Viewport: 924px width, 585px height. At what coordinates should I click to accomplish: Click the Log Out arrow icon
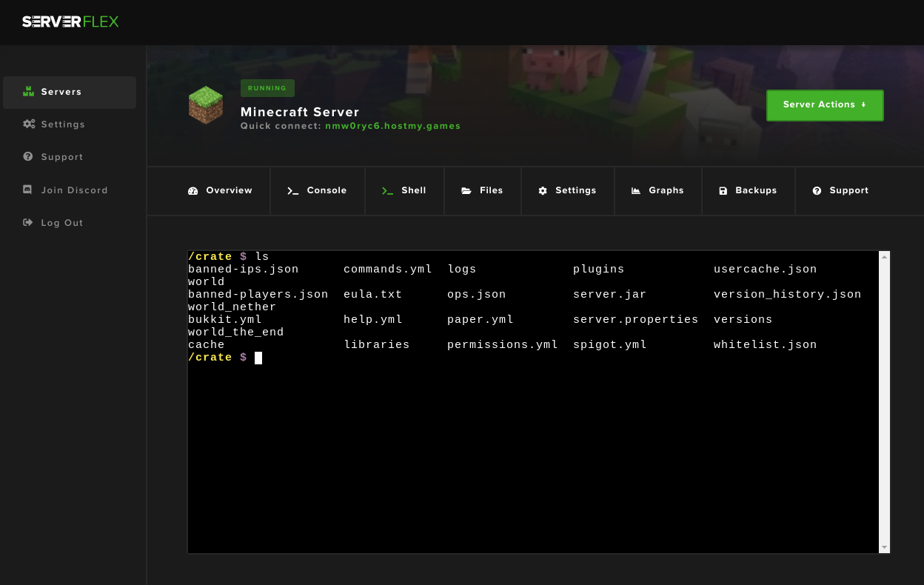[x=28, y=223]
